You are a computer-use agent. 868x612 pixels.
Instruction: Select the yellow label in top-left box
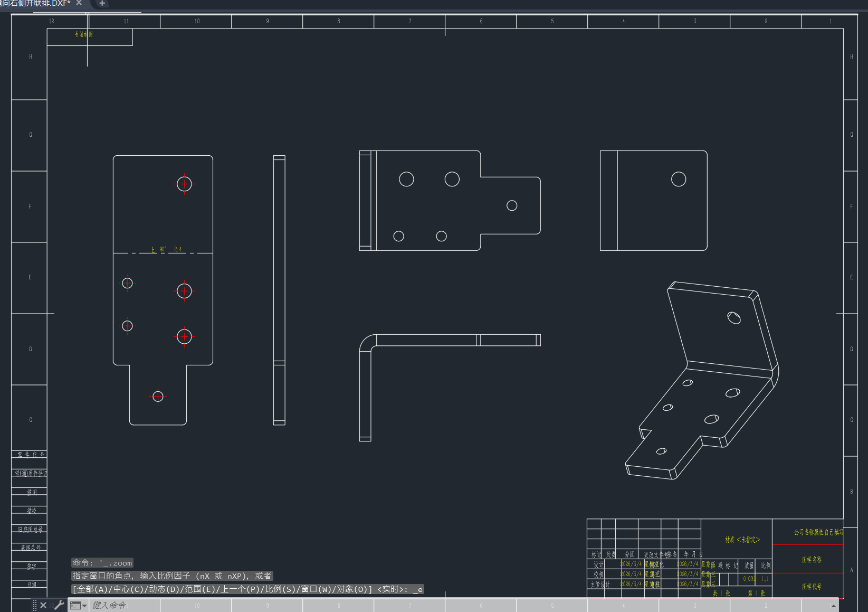click(84, 34)
